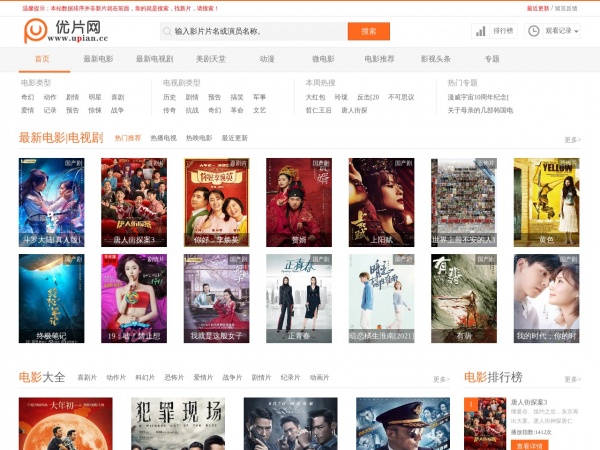The image size is (600, 450).
Task: Choose 战争 under 电影类型
Action: click(x=117, y=110)
